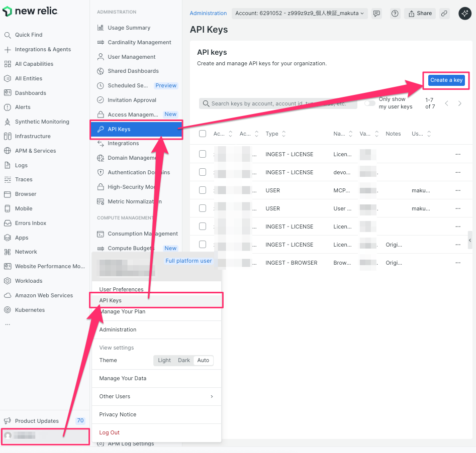Open Dashboards from the left sidebar
476x453 pixels.
click(x=30, y=93)
